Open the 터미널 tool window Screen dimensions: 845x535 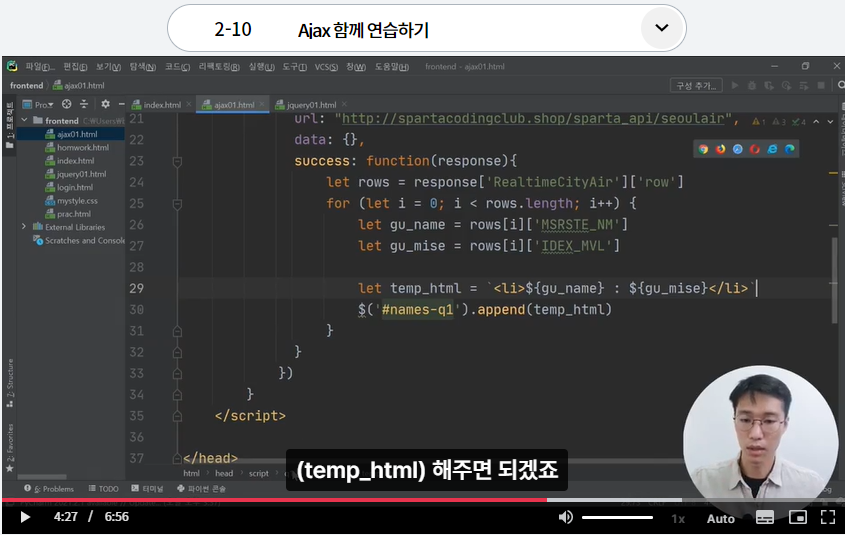(147, 489)
